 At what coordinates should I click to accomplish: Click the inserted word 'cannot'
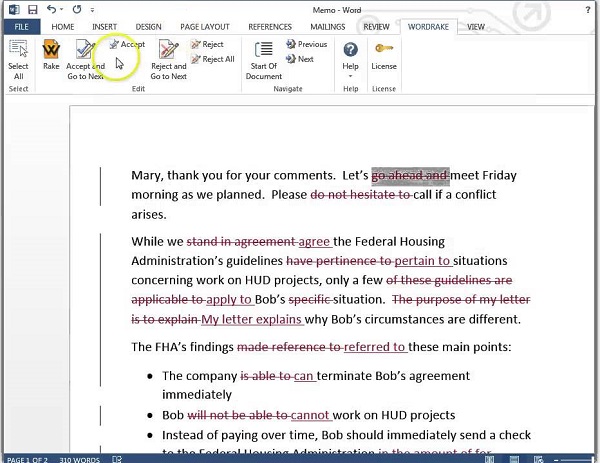(x=310, y=415)
